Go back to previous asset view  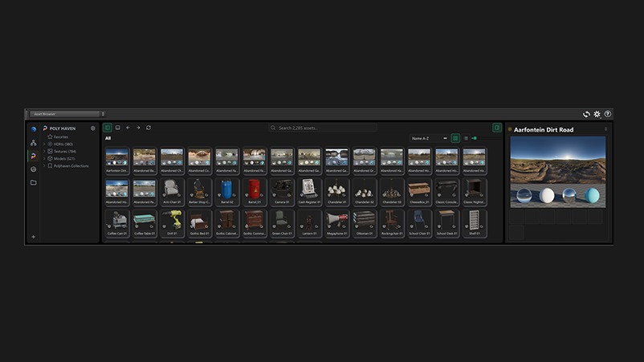[128, 128]
